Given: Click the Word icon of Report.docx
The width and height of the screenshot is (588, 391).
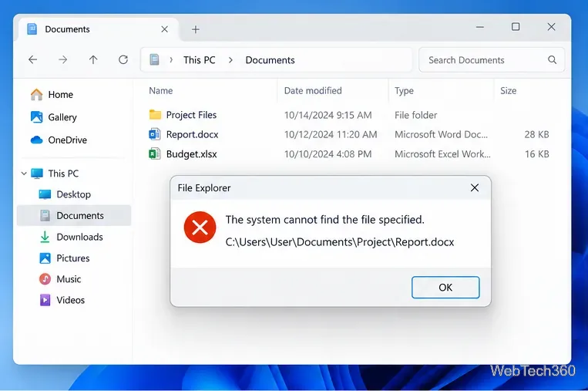Looking at the screenshot, I should [x=154, y=134].
